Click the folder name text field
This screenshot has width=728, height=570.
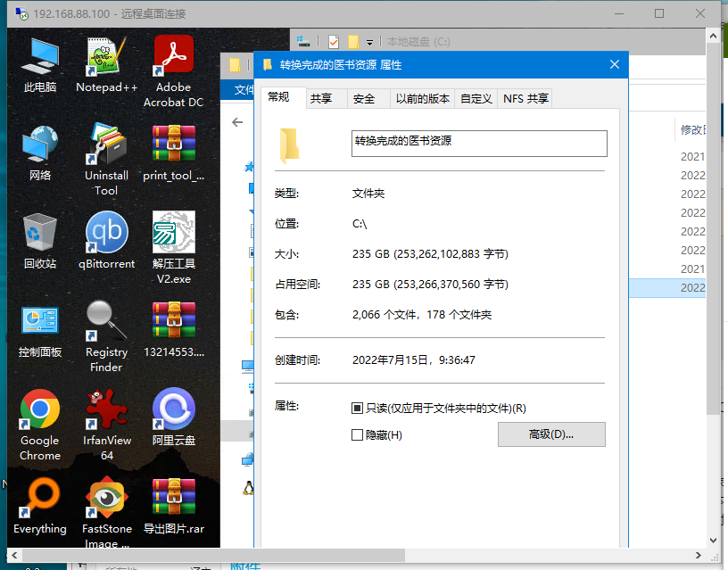coord(478,144)
